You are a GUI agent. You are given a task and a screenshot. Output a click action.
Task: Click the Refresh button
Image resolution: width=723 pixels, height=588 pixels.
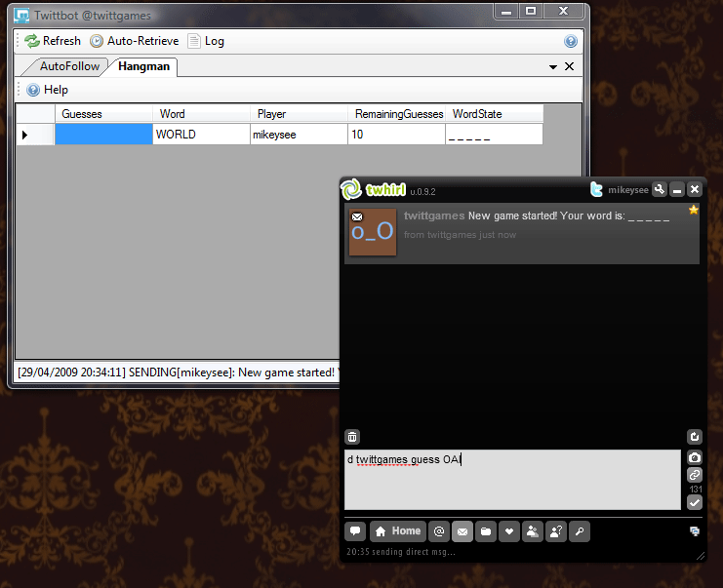54,41
